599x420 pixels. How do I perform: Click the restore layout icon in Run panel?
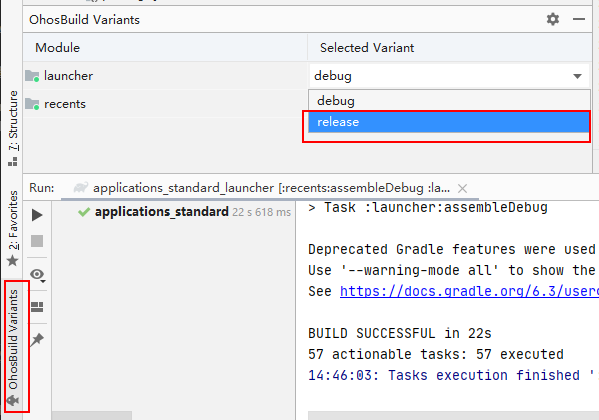coord(37,307)
